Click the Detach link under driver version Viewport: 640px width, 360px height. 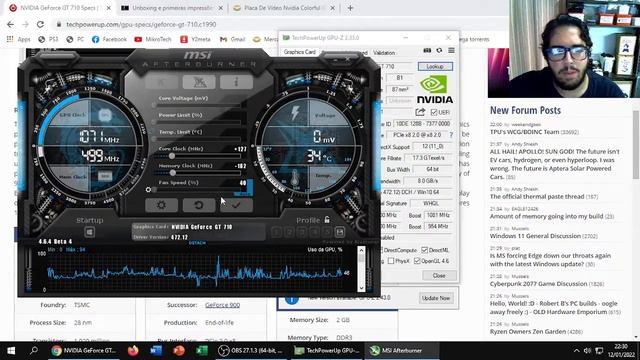tap(197, 243)
